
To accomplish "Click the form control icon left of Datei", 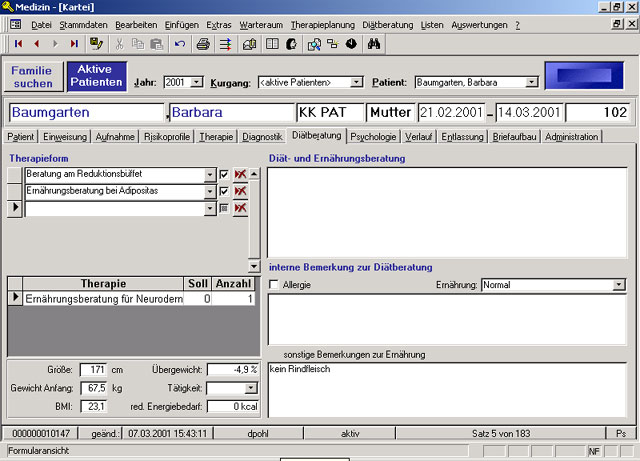I will click(16, 24).
